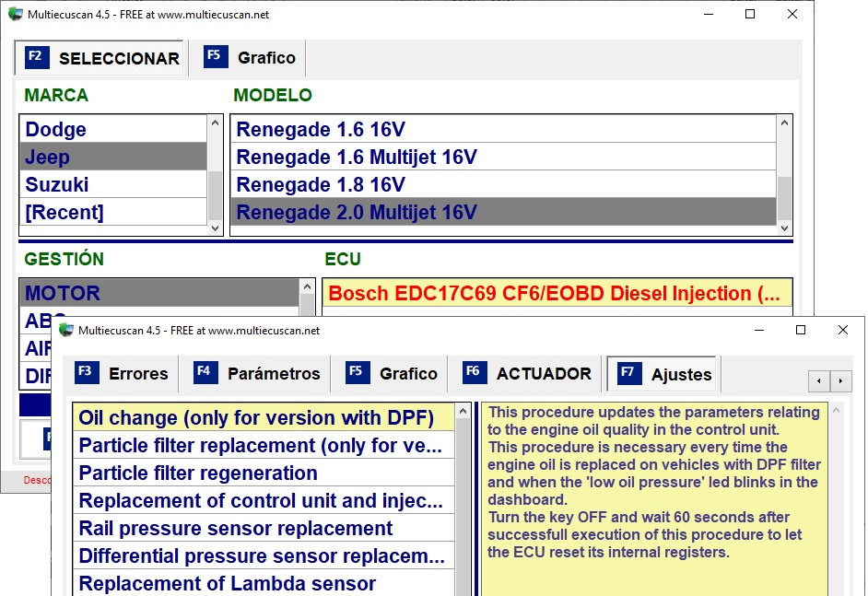This screenshot has width=868, height=596.
Task: Select Dodge in the MARCA list
Action: tap(113, 129)
